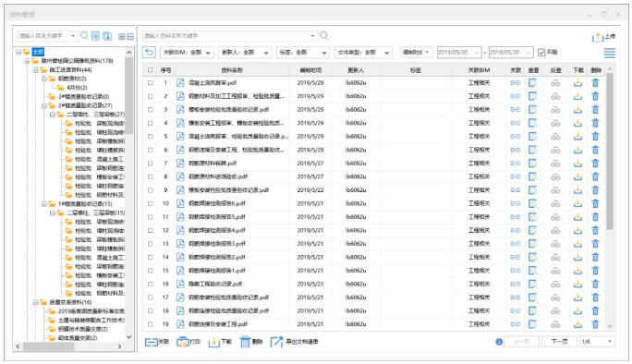Image resolution: width=632 pixels, height=364 pixels.
Task: Click the table vertical scrollbar thumb
Action: 610,152
